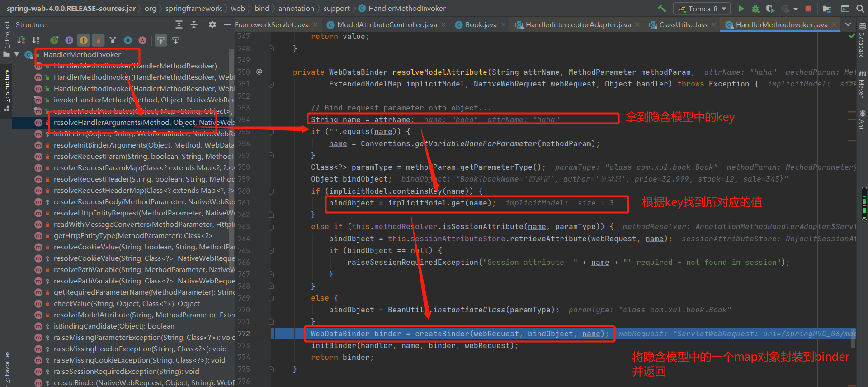Open the 1: Project side tool window
The height and width of the screenshot is (387, 868).
click(6, 38)
